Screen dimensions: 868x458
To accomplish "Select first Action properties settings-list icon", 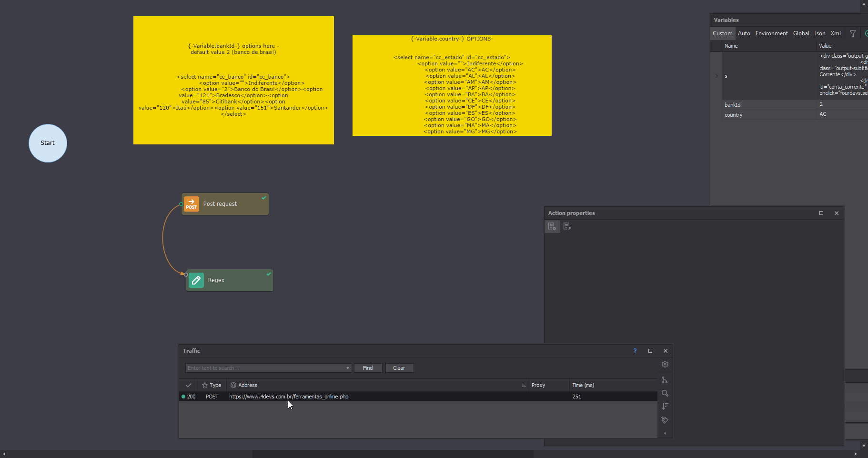I will point(552,226).
